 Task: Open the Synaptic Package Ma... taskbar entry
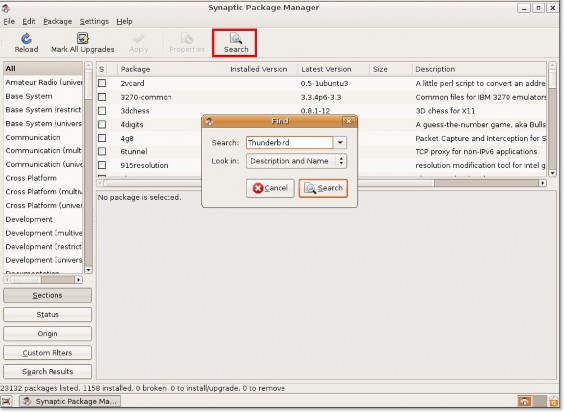70,401
